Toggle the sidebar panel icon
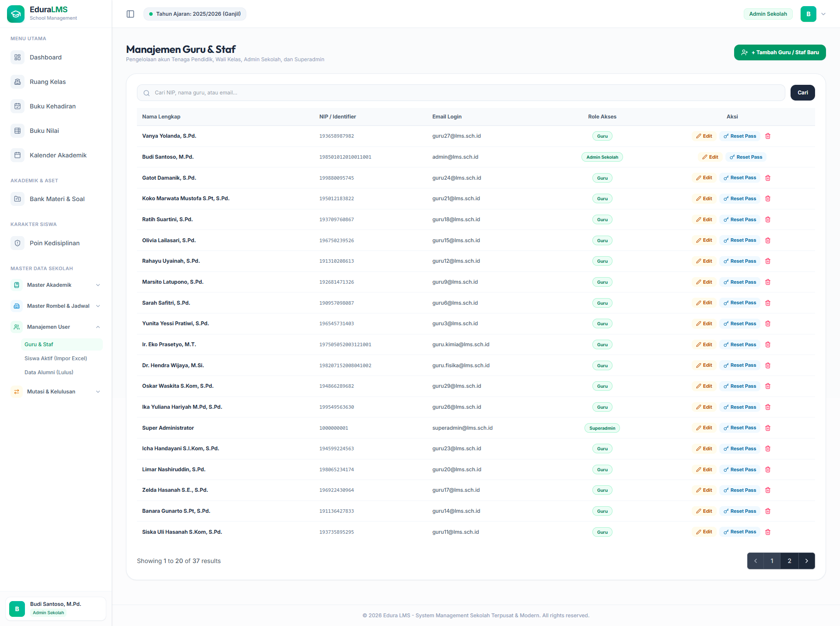Screen dimensions: 840x626 (x=130, y=14)
